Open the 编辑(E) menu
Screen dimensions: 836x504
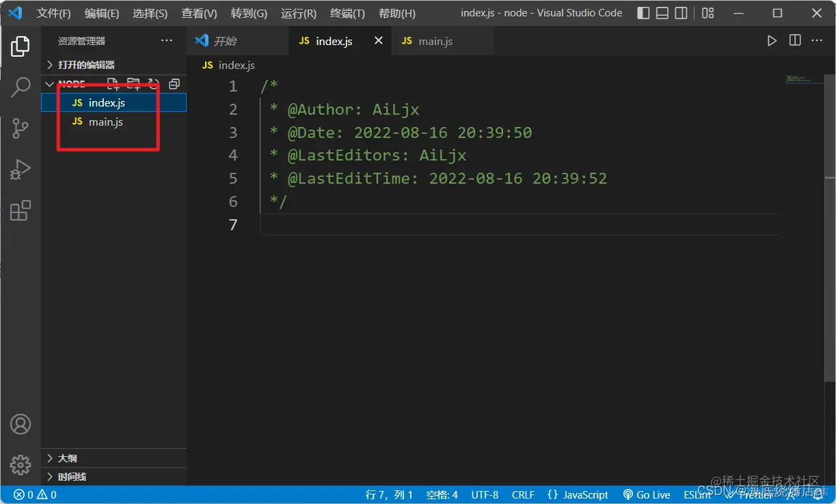[102, 13]
